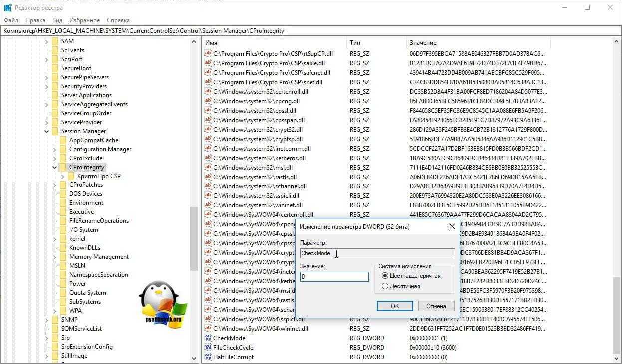The image size is (622, 364).
Task: Click the SecureBoot folder icon
Action: [x=55, y=68]
